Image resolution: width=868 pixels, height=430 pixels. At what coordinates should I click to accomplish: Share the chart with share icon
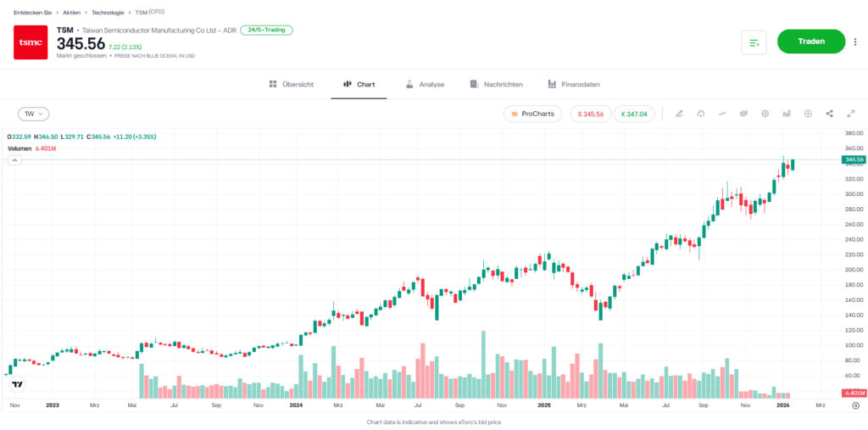coord(829,114)
